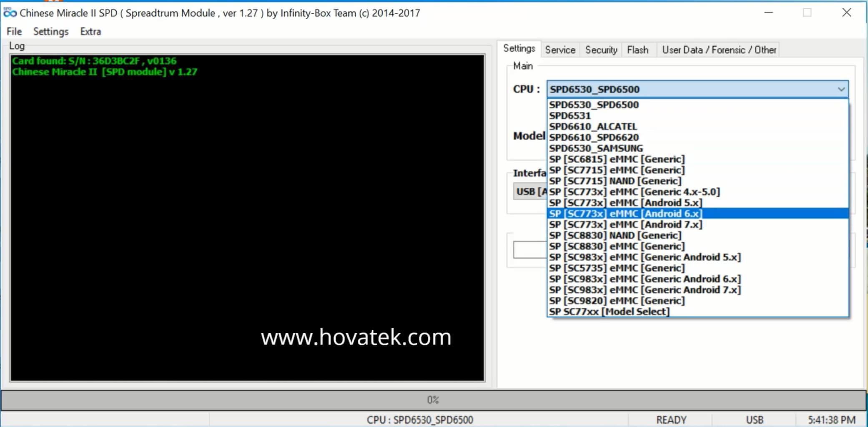Select SPD6531 from the CPU list
This screenshot has width=868, height=427.
697,116
